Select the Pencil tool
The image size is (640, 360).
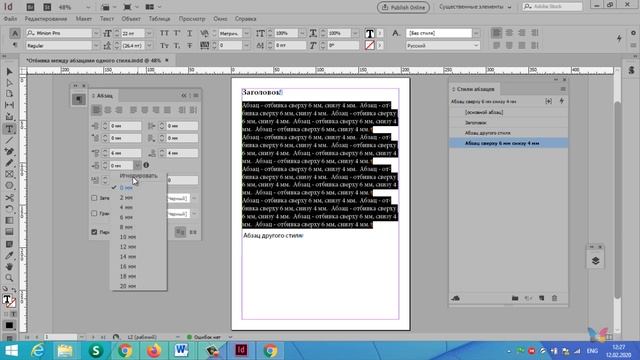click(9, 163)
